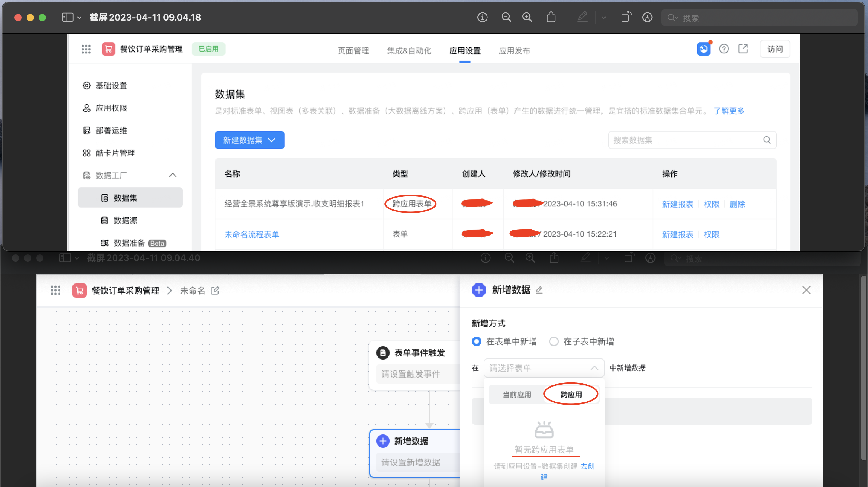Click the 跨应用表单 type cell

(412, 204)
